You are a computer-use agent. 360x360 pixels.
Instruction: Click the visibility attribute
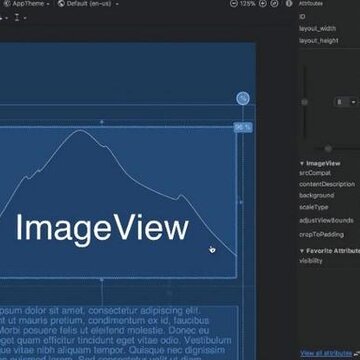coord(311,261)
